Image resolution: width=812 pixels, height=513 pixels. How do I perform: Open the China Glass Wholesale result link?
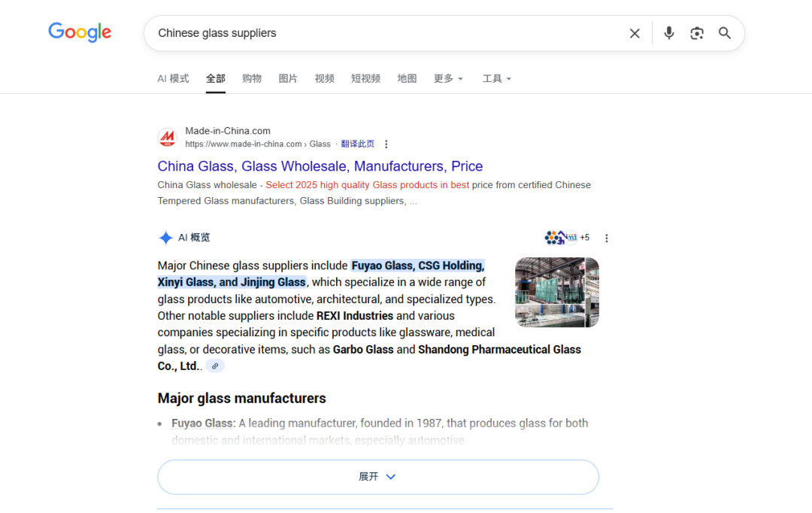pyautogui.click(x=320, y=166)
